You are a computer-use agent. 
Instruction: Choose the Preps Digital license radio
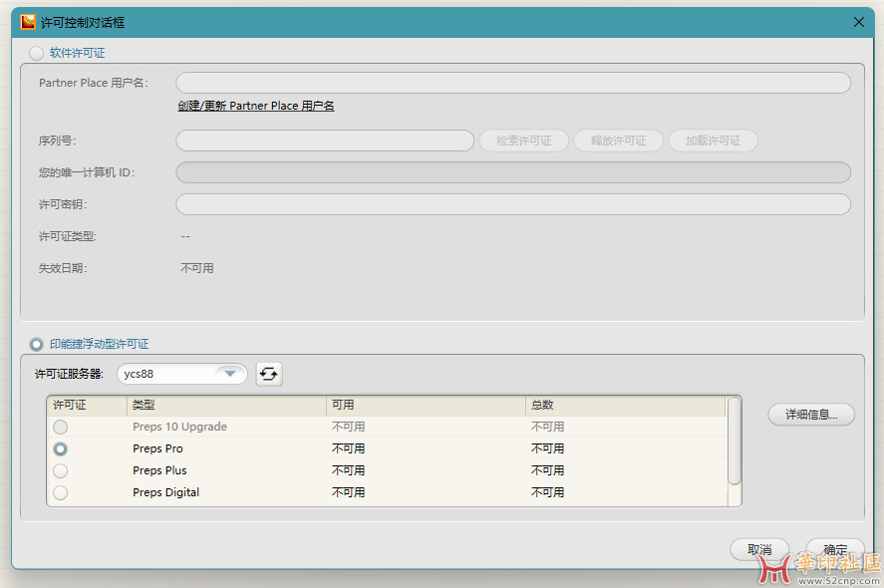click(x=61, y=492)
